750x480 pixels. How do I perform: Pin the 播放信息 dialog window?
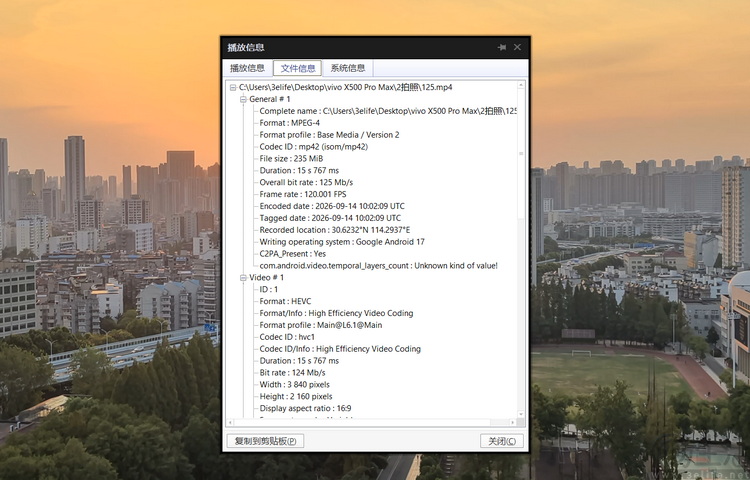[502, 47]
